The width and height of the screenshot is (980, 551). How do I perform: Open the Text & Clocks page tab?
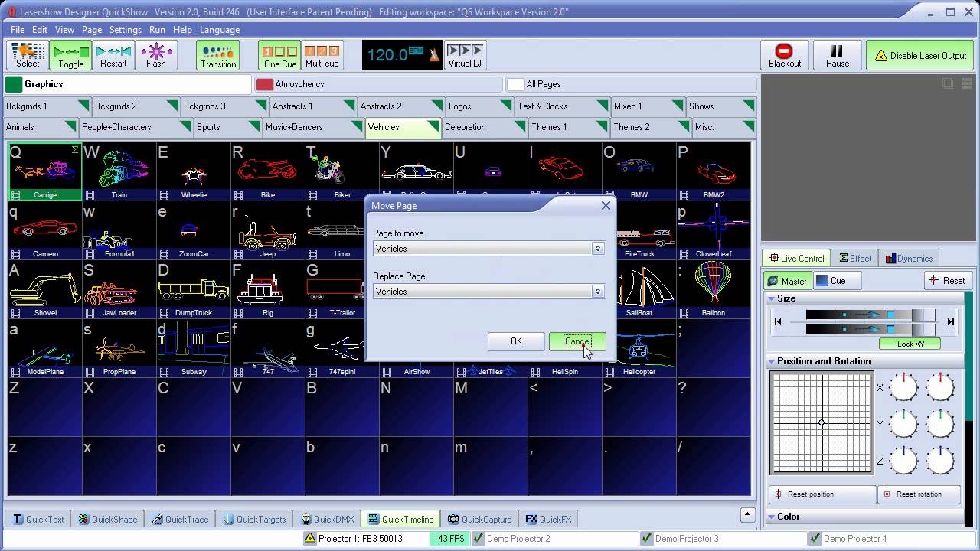click(x=562, y=106)
